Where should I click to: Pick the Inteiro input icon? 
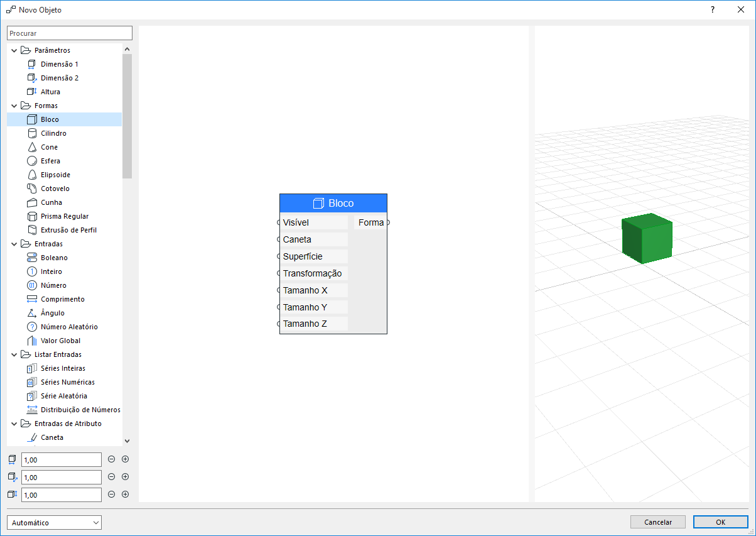coord(33,271)
